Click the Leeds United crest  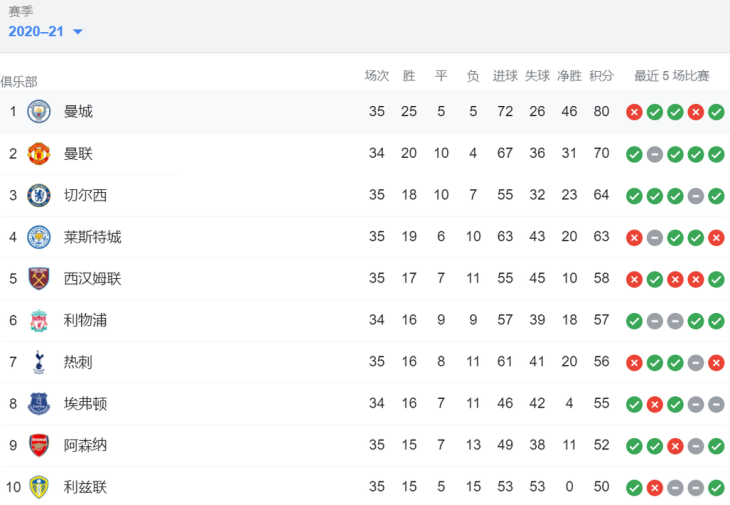coord(39,487)
